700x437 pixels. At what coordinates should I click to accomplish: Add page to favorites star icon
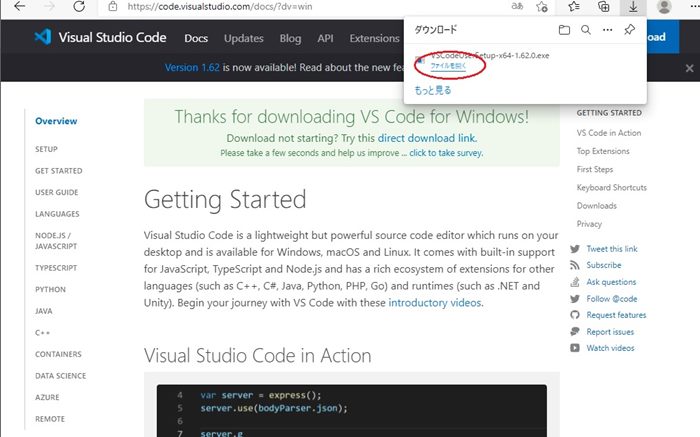542,6
